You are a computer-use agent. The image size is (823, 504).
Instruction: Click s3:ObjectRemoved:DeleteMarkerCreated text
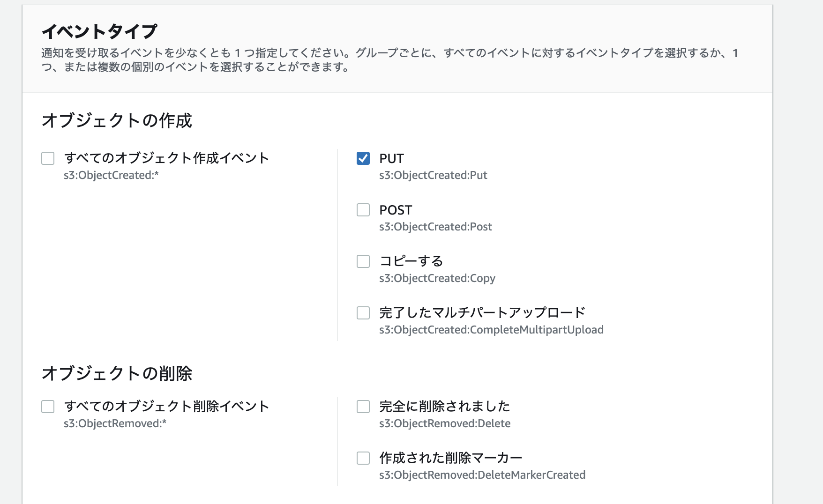(483, 475)
